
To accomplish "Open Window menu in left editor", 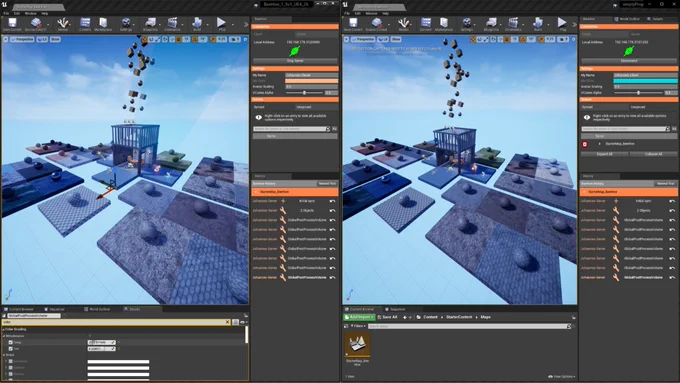I will (x=30, y=13).
